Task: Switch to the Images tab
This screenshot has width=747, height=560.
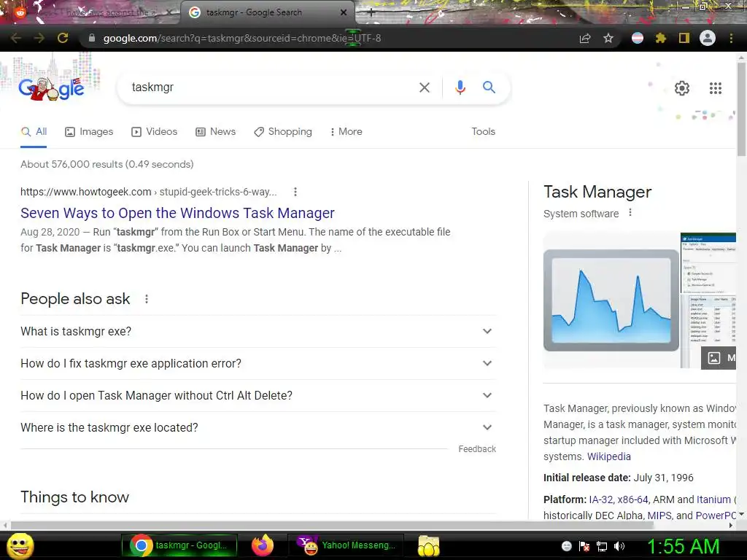Action: tap(89, 131)
